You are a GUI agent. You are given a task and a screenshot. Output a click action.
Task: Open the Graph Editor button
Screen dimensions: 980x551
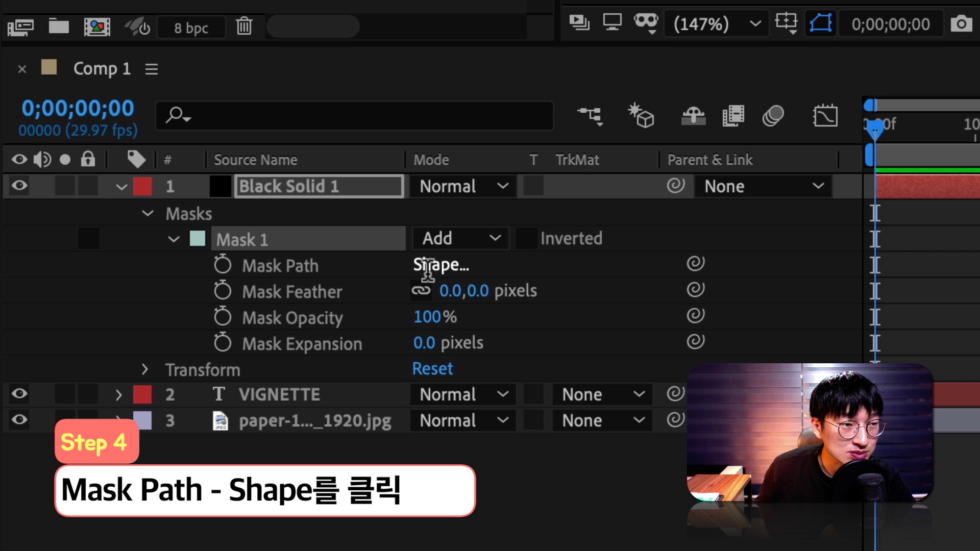825,116
